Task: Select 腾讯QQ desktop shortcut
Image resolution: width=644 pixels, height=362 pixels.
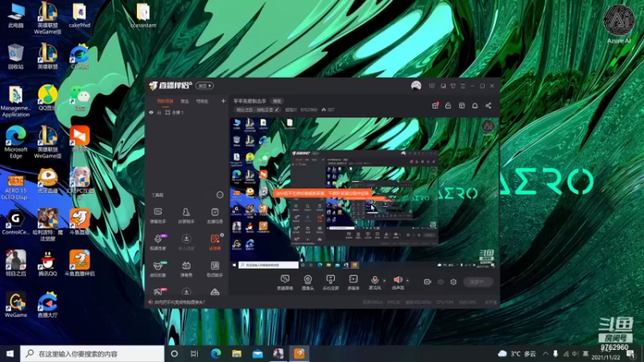Action: pos(47,264)
